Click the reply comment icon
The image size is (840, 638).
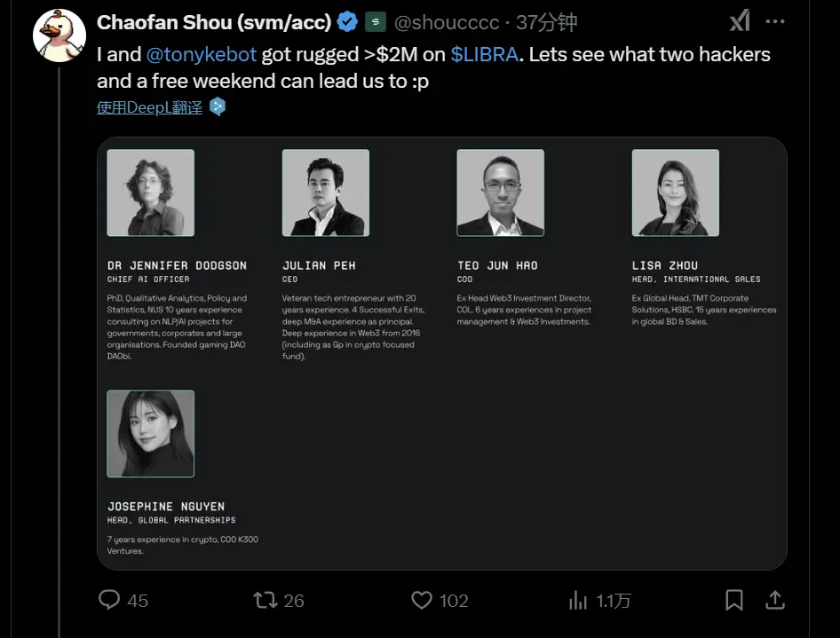point(109,601)
